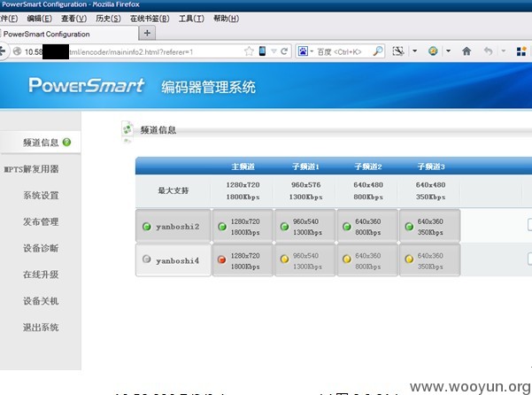Open the address bar history dropdown arrow
Image resolution: width=532 pixels, height=395 pixels.
[274, 51]
